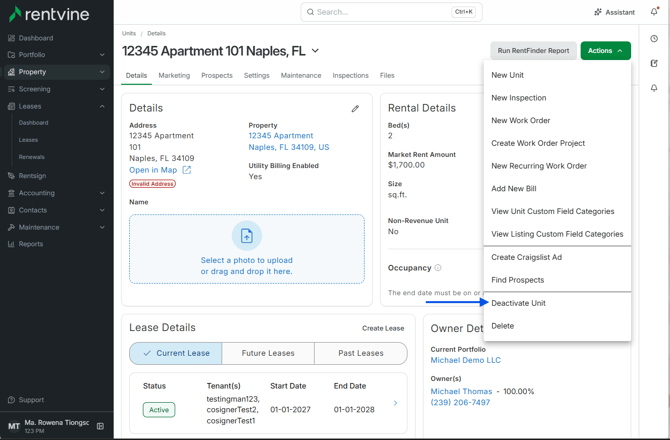The width and height of the screenshot is (670, 440).
Task: Click the Active status badge
Action: 159,410
